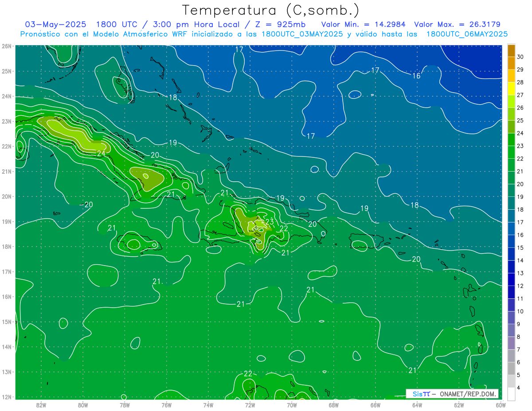Viewport: 532px width, 411px height.
Task: Click the "78W" longitude axis label
Action: click(125, 405)
